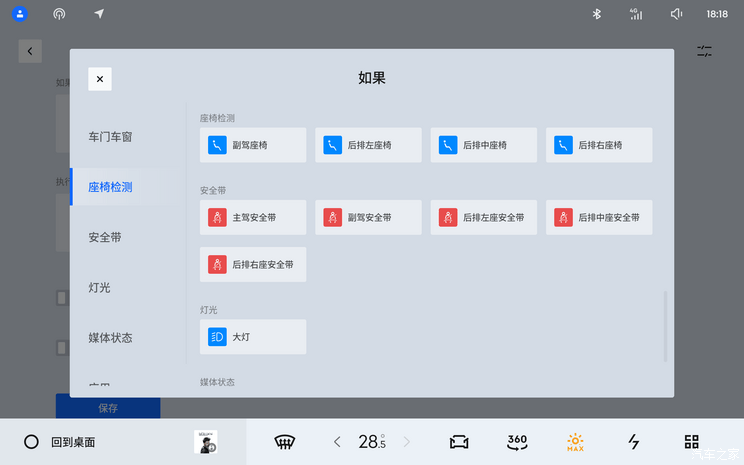Screen dimensions: 744x465
Task: Click the 18:18 clock display
Action: tap(716, 14)
